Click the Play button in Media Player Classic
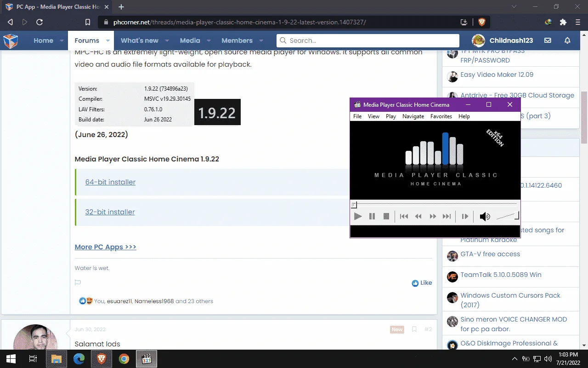Screen dimensions: 588x368 358,217
